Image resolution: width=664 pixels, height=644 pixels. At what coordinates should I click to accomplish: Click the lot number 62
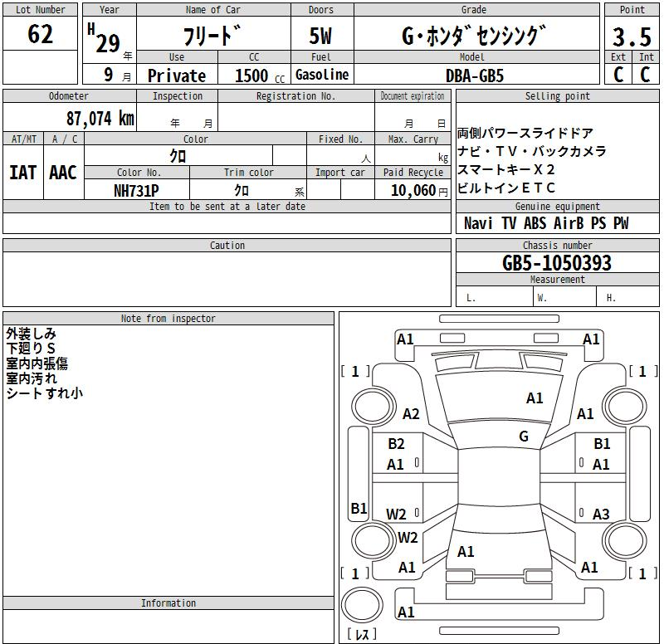click(x=40, y=34)
